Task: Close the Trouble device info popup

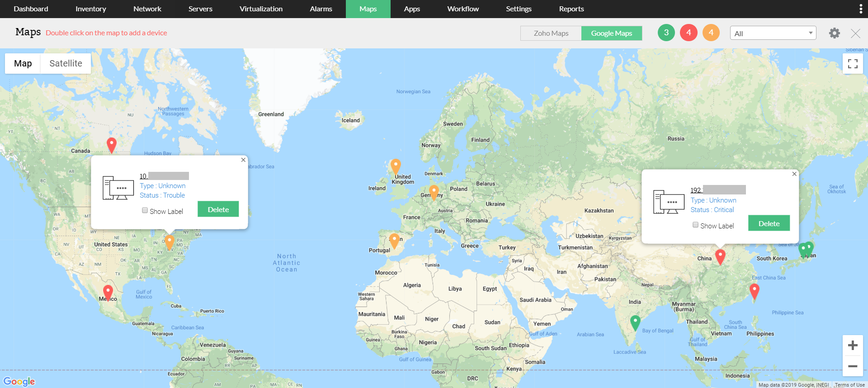Action: [243, 160]
